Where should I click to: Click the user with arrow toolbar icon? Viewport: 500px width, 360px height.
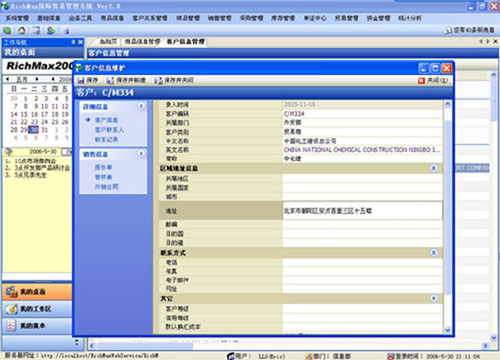[x=51, y=31]
